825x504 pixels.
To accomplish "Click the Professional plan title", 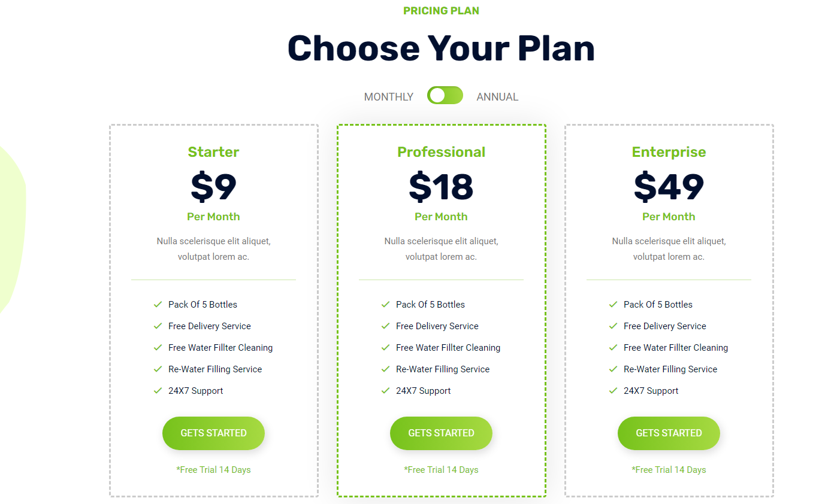I will click(x=441, y=152).
